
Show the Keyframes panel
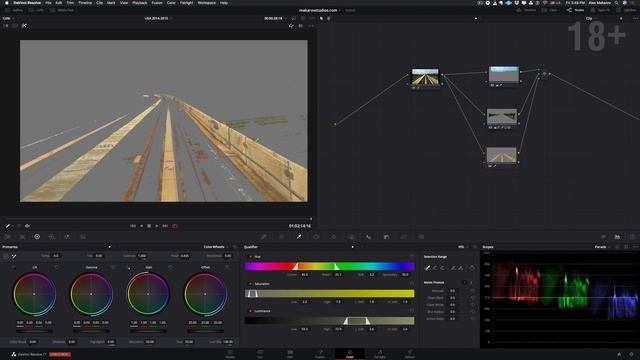coord(603,237)
